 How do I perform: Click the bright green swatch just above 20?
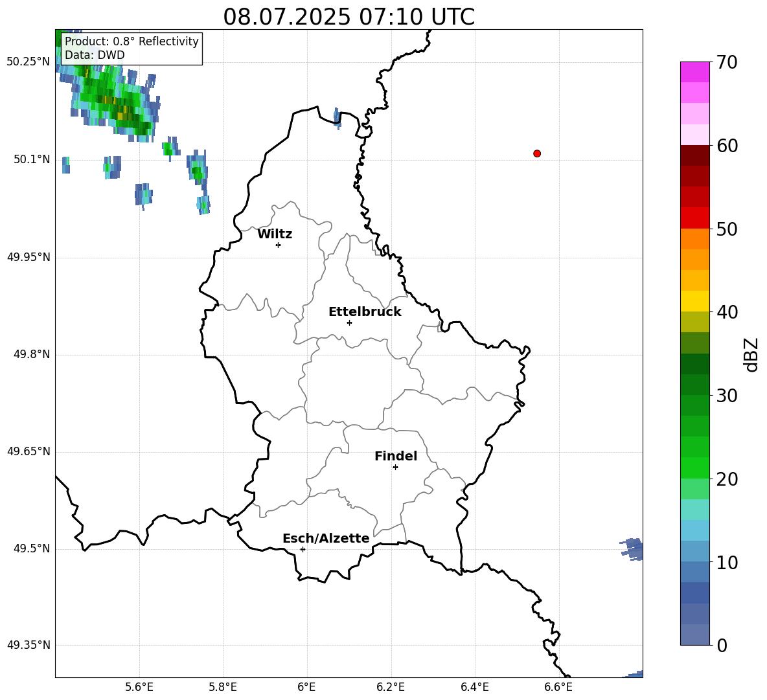pos(694,468)
